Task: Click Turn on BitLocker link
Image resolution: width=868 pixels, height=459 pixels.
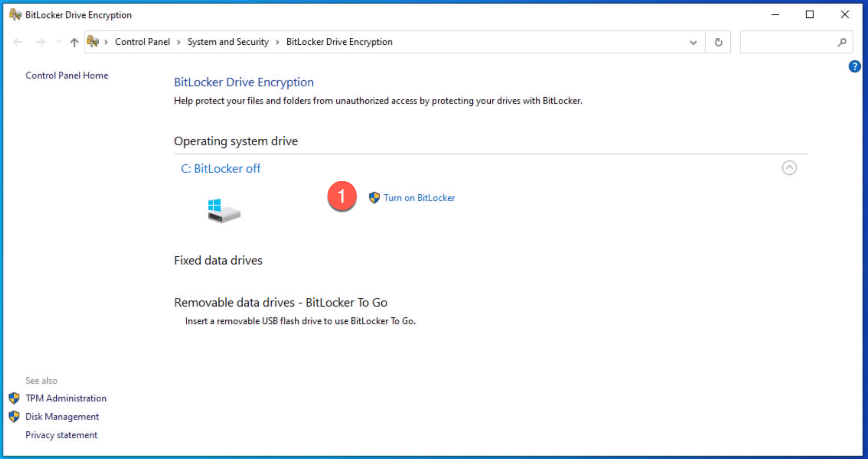Action: click(x=419, y=198)
